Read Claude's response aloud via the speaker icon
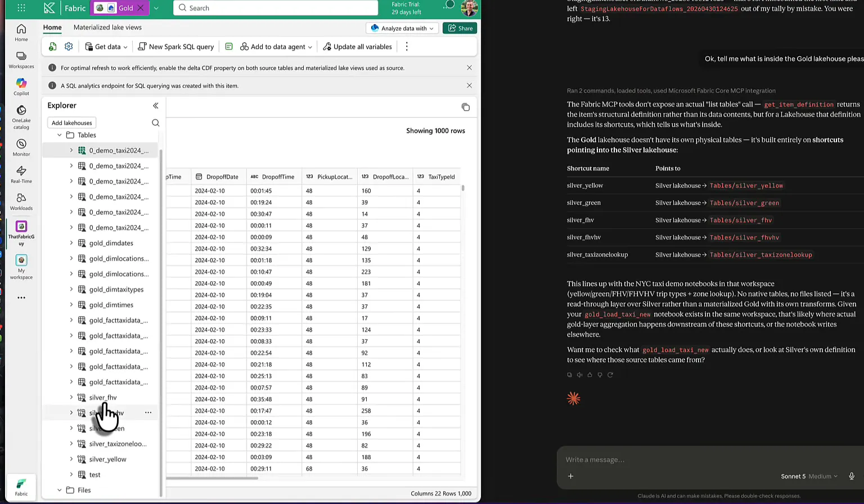864x504 pixels. (x=579, y=375)
